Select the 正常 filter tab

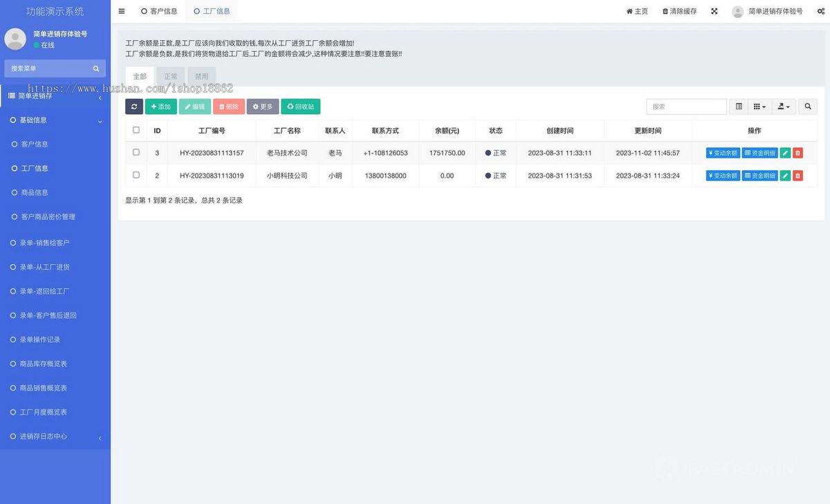170,76
